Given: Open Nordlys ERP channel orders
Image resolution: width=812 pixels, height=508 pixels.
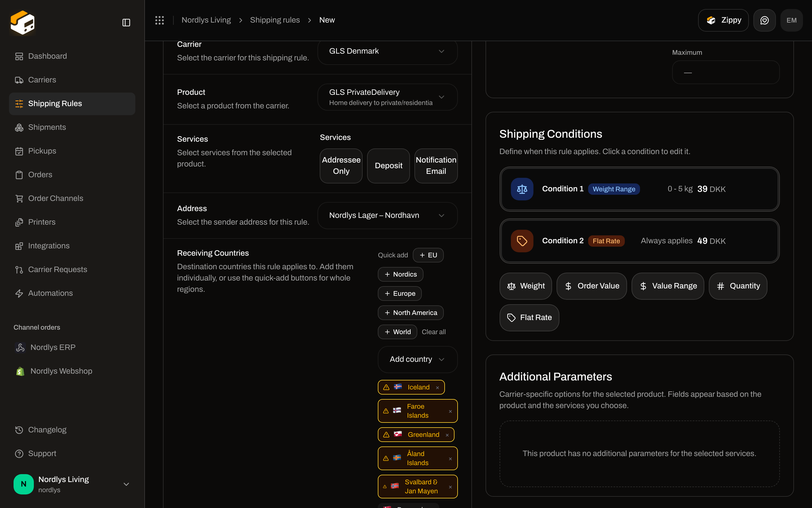Looking at the screenshot, I should click(72, 347).
